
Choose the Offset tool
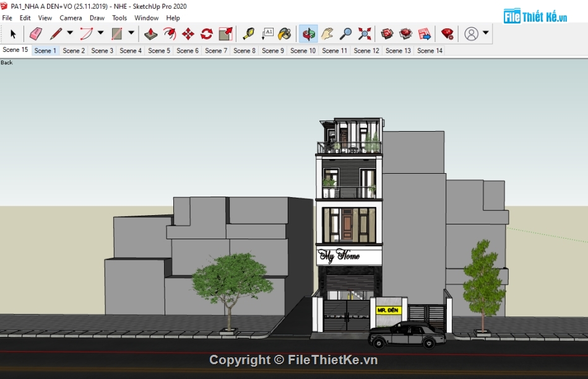(x=170, y=34)
